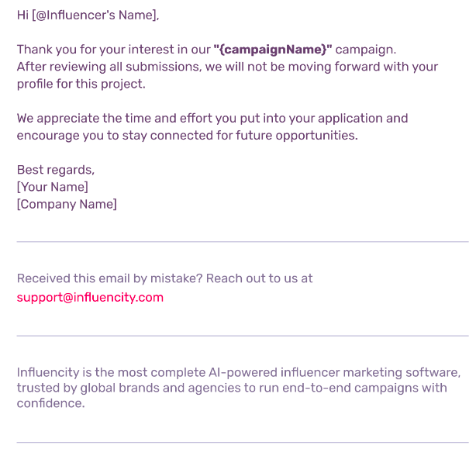Click the 'trusted by global brands' footer line
This screenshot has width=476, height=449.
click(232, 388)
